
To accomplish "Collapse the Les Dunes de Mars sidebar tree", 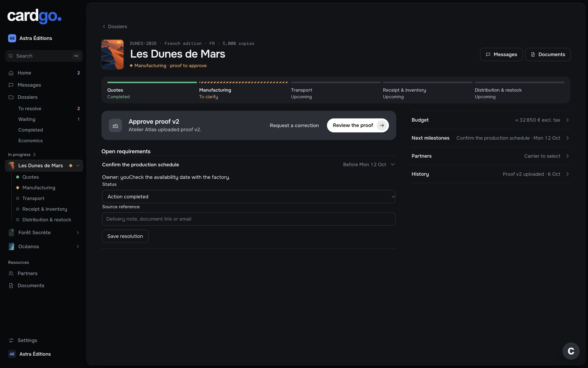I will [x=78, y=165].
